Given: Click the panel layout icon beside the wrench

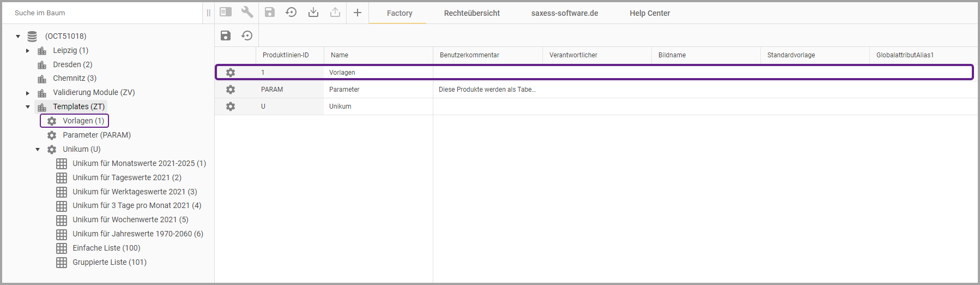Looking at the screenshot, I should [226, 12].
